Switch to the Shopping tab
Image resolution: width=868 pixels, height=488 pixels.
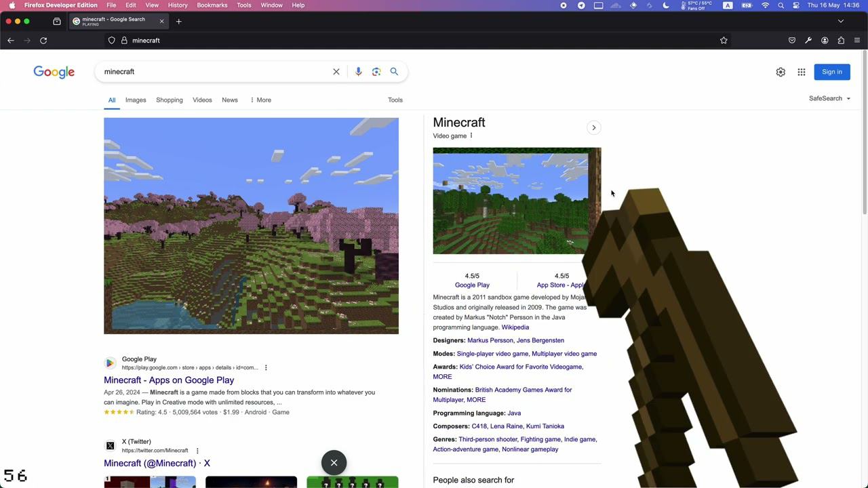click(x=170, y=100)
